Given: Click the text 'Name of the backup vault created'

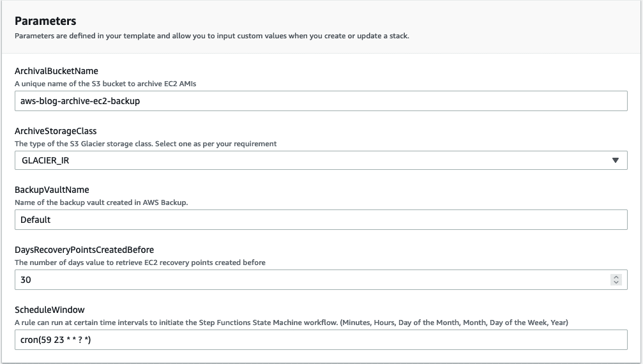Looking at the screenshot, I should point(102,202).
